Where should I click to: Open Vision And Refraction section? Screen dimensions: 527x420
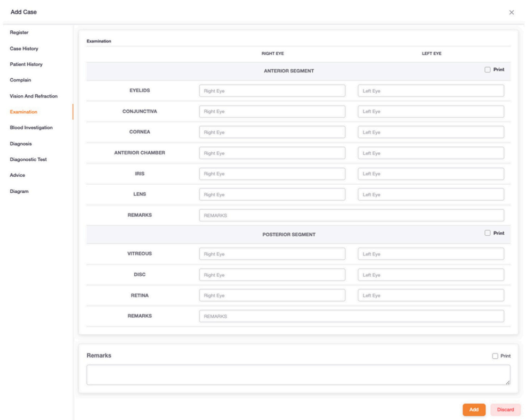(34, 96)
